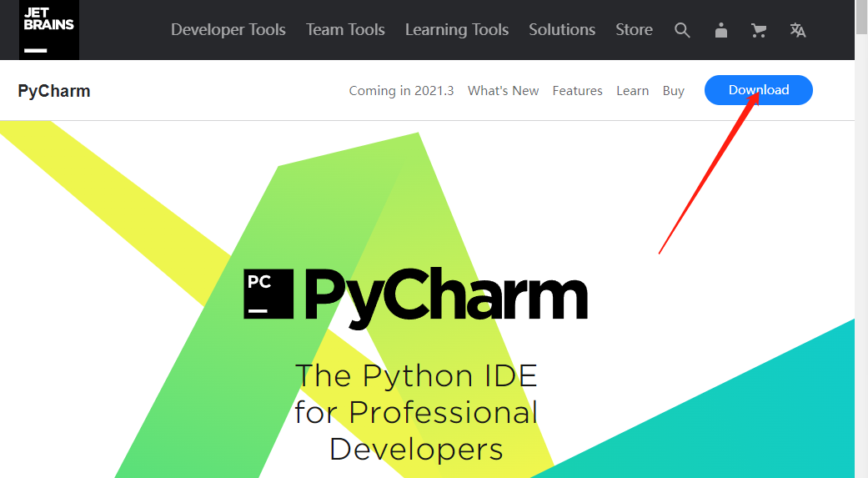Open the Team Tools menu

click(x=345, y=29)
